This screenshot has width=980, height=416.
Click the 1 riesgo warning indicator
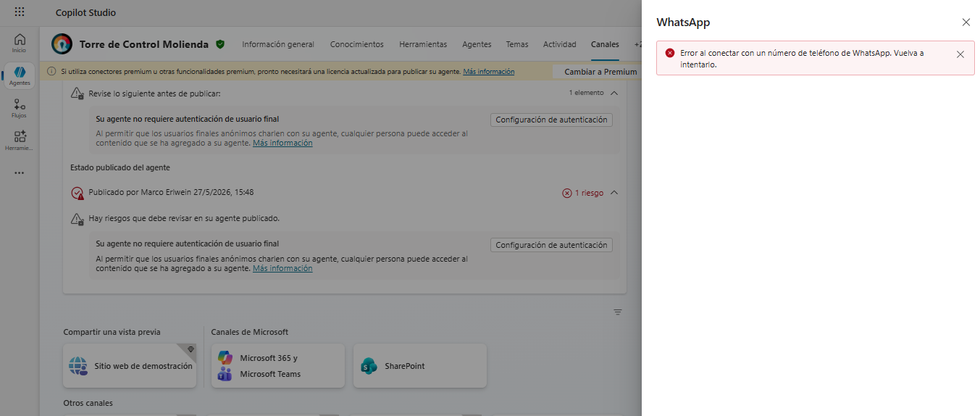point(583,193)
